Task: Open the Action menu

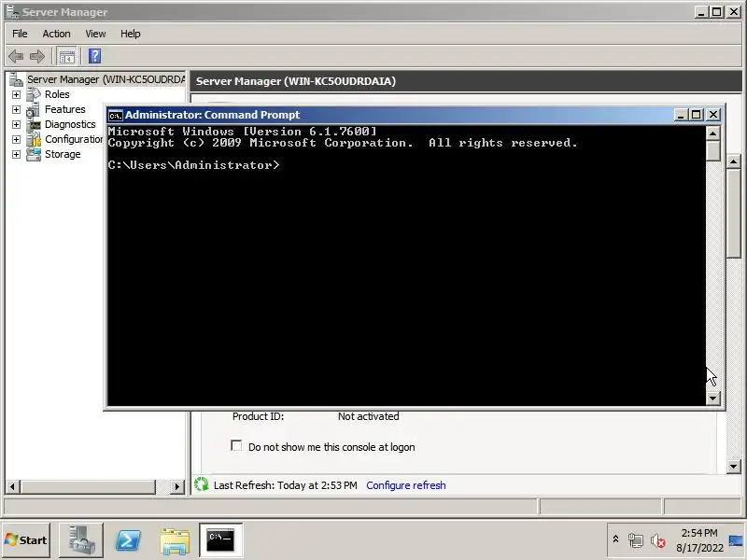Action: coord(56,34)
